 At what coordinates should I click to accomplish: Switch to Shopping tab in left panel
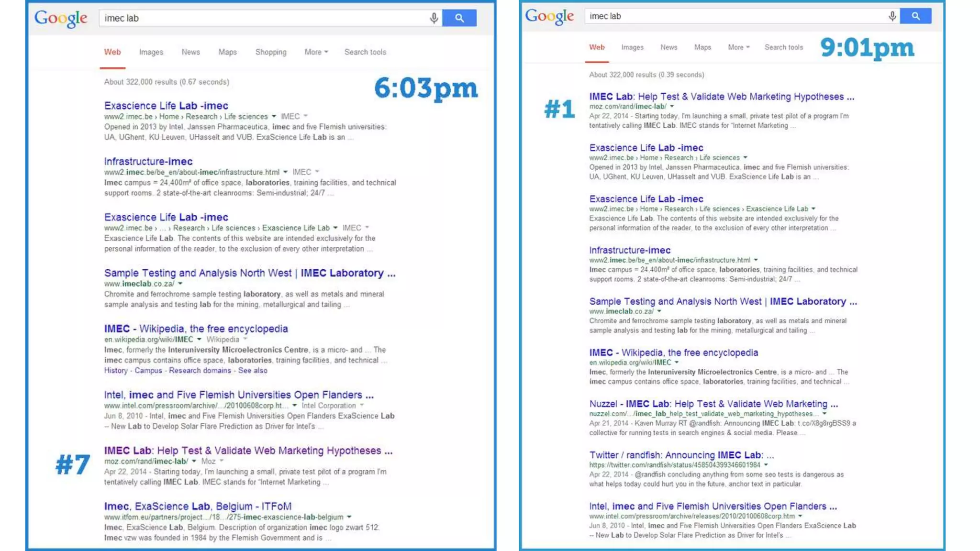point(270,52)
